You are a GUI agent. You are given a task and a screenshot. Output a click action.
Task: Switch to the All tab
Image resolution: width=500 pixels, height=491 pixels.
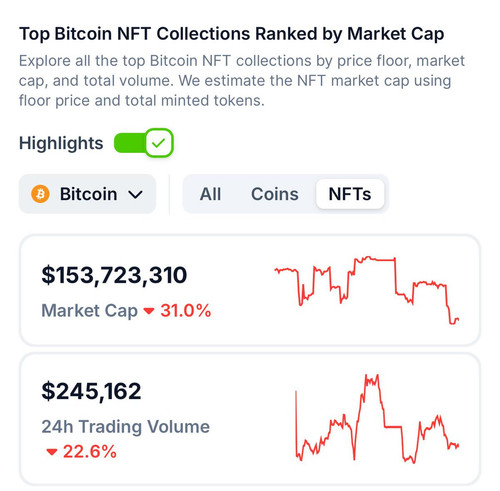click(210, 194)
